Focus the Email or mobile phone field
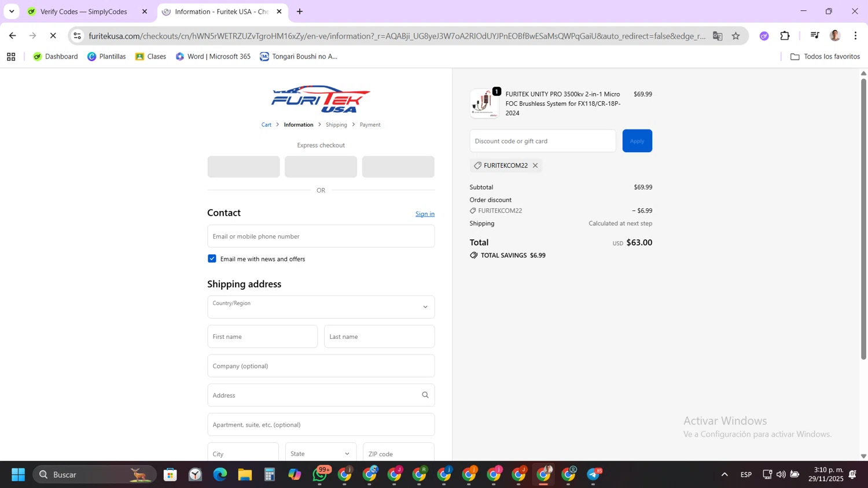 coord(321,236)
